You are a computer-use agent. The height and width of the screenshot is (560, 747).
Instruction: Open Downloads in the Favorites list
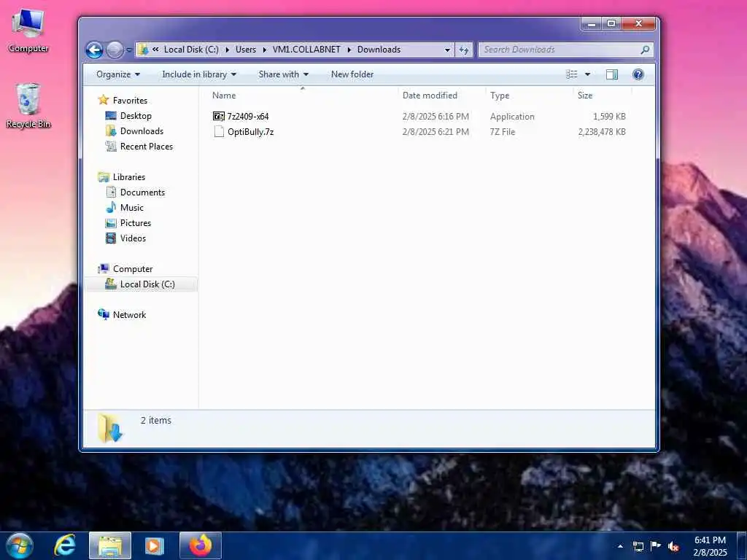142,131
